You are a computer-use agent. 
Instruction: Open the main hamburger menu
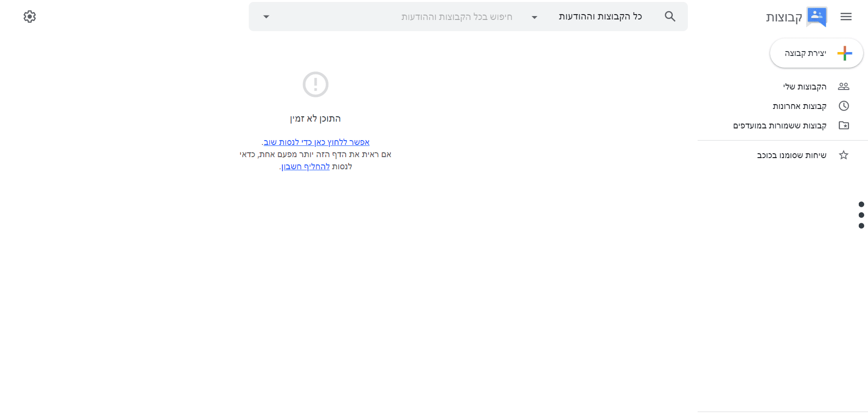[x=846, y=17]
